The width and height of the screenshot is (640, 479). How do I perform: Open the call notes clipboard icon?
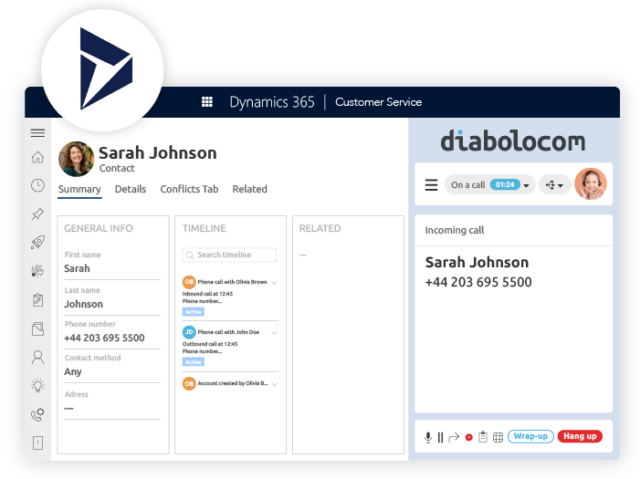tap(483, 437)
